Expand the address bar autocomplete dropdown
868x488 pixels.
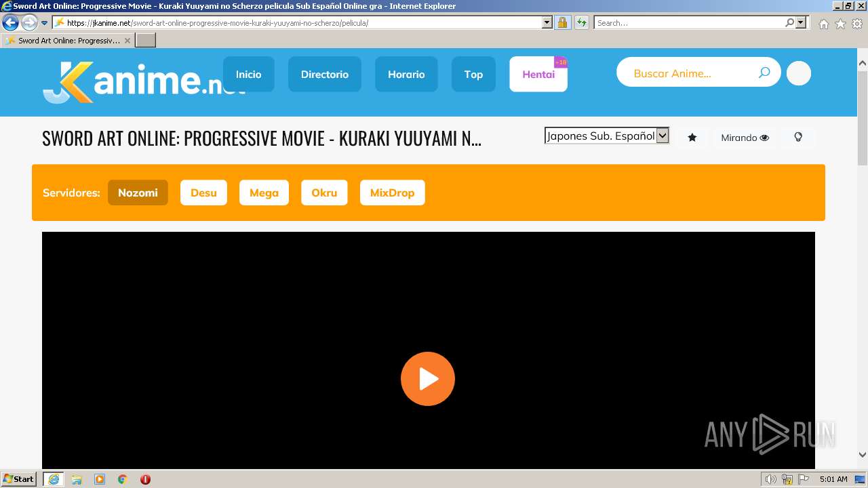[x=547, y=23]
